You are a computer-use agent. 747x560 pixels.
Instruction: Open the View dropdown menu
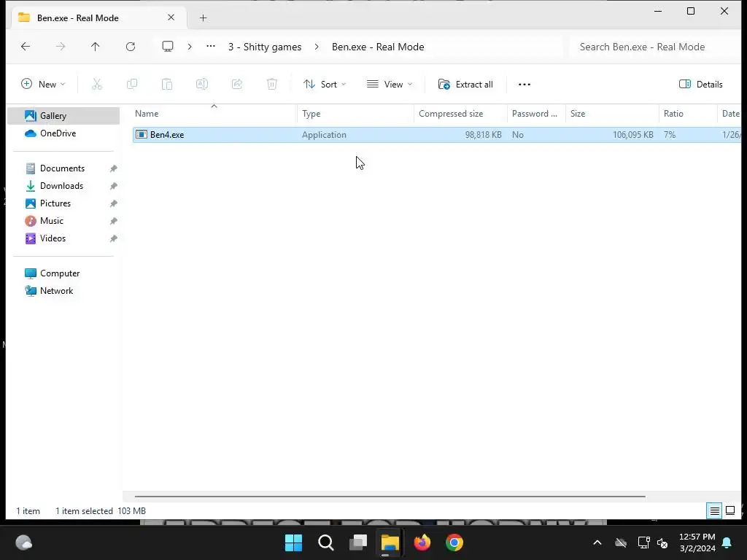pyautogui.click(x=390, y=85)
